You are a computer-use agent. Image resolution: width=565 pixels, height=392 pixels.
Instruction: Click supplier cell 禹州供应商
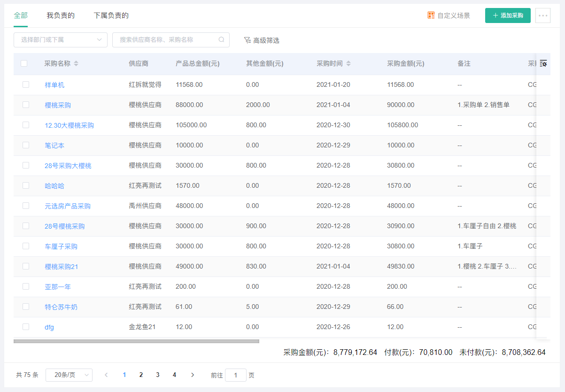(x=145, y=206)
